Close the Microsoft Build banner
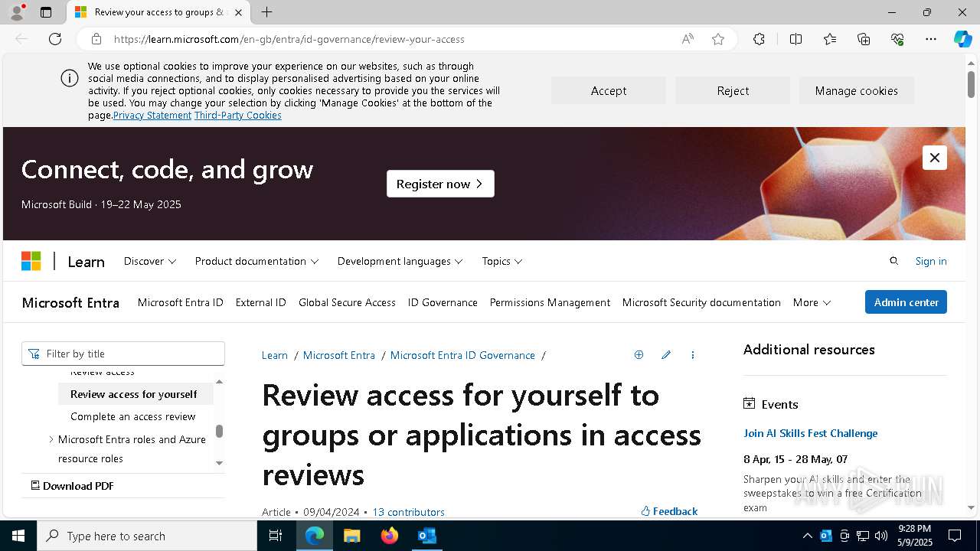Viewport: 980px width, 551px height. click(934, 158)
